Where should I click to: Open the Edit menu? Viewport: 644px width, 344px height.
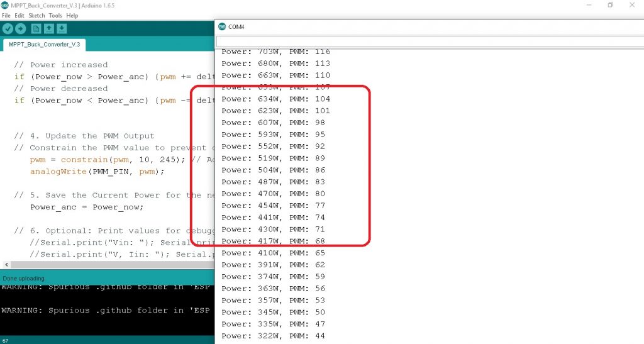[x=20, y=15]
